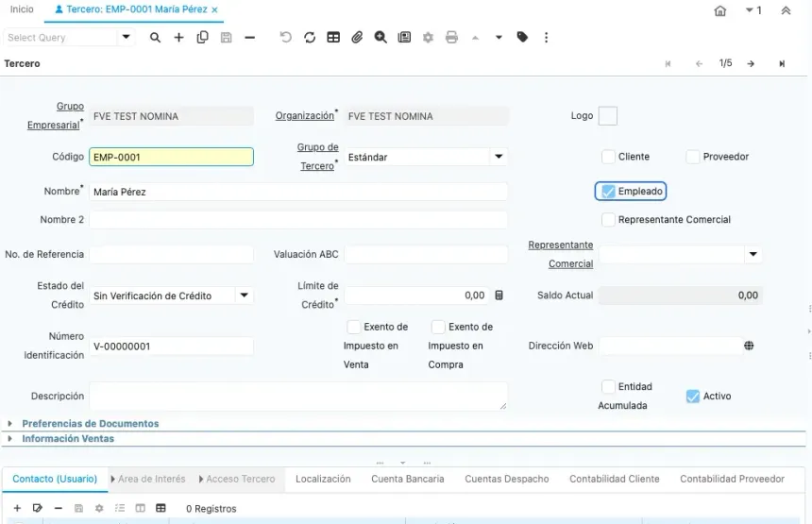
Task: Check the Cliente checkbox
Action: [608, 157]
